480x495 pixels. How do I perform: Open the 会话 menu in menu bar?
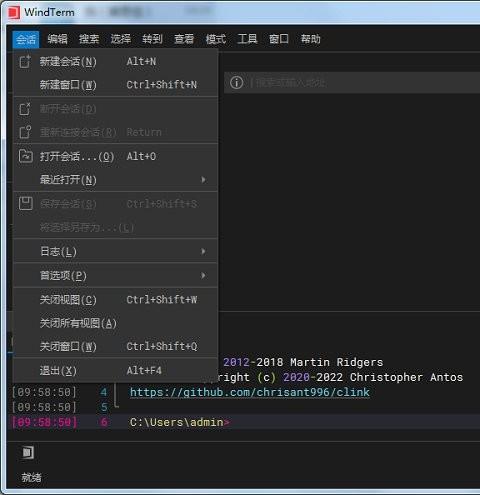[x=26, y=39]
